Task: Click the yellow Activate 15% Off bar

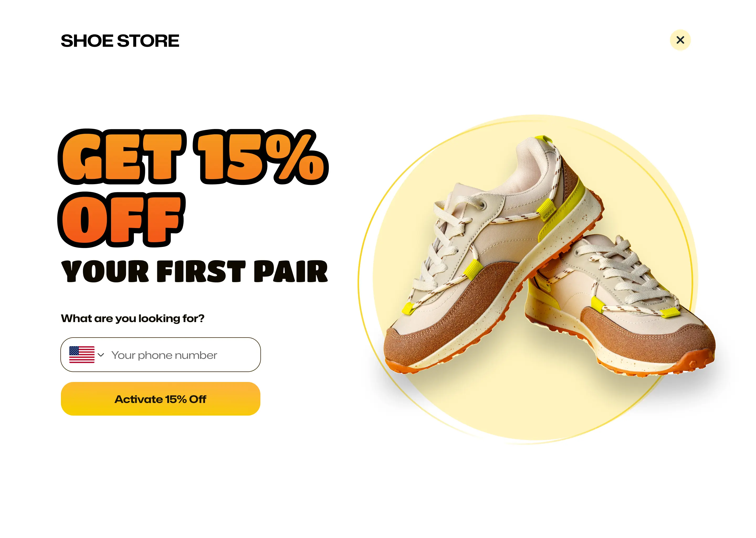Action: (160, 399)
